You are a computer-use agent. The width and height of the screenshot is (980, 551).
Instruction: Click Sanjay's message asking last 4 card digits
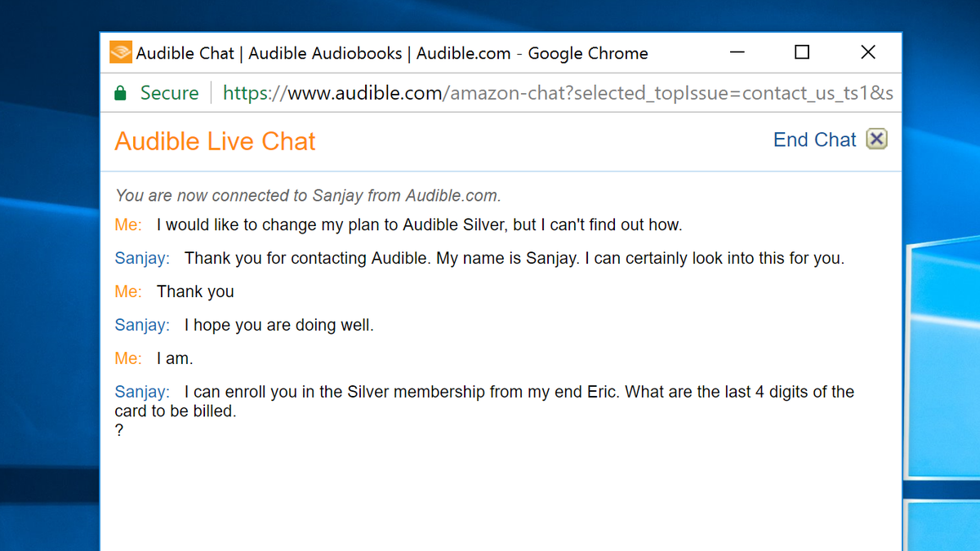pos(484,402)
